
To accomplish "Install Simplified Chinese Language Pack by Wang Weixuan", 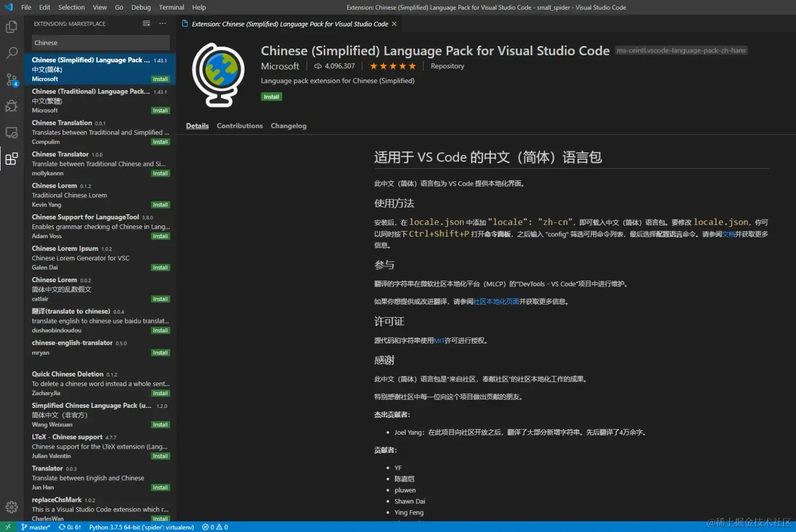I will coord(160,424).
